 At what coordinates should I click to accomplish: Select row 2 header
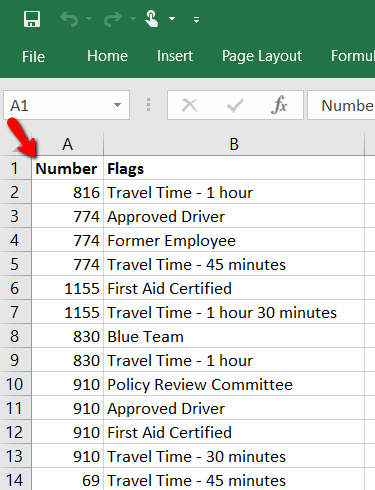(x=16, y=192)
